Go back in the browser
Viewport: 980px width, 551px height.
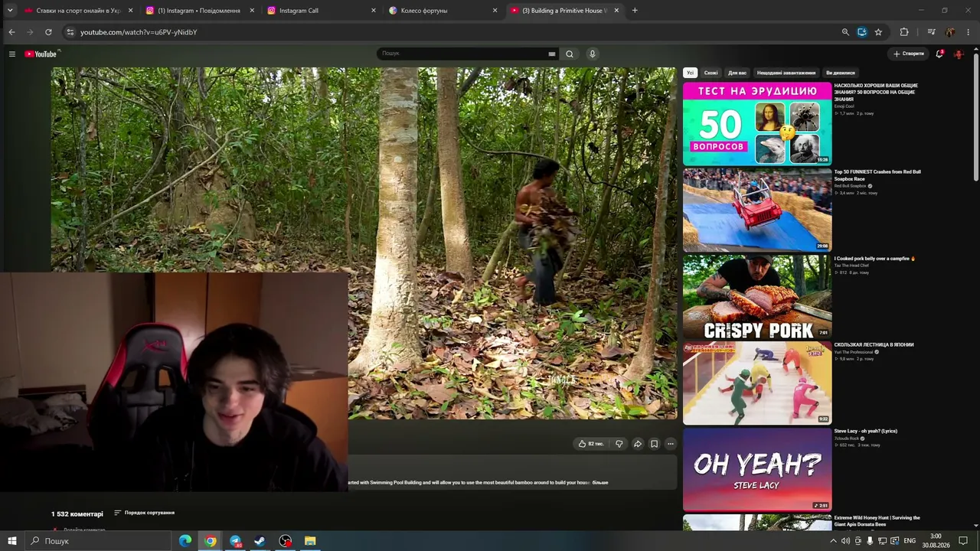(11, 32)
